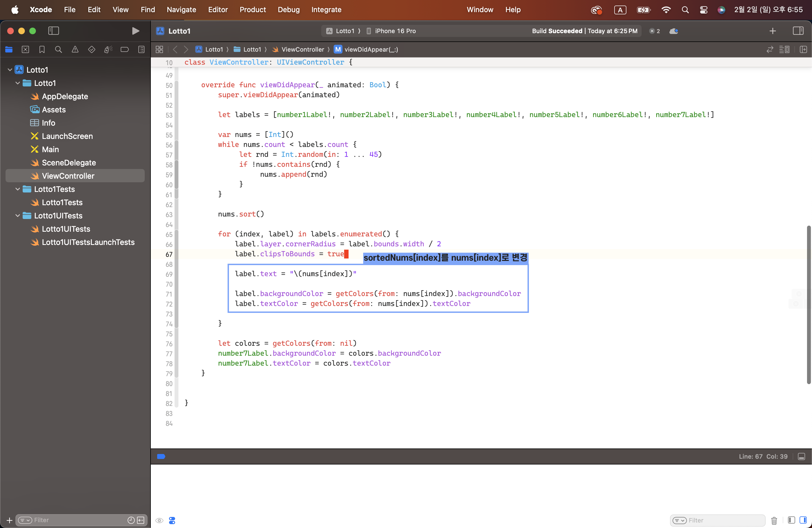Open the Breakpoint navigator icon

[125, 50]
